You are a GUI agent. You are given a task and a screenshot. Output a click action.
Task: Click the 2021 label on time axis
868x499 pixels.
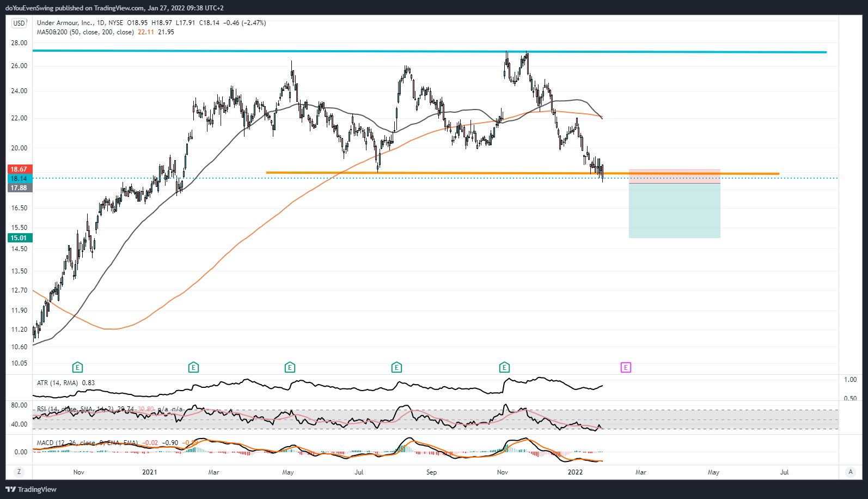(150, 472)
